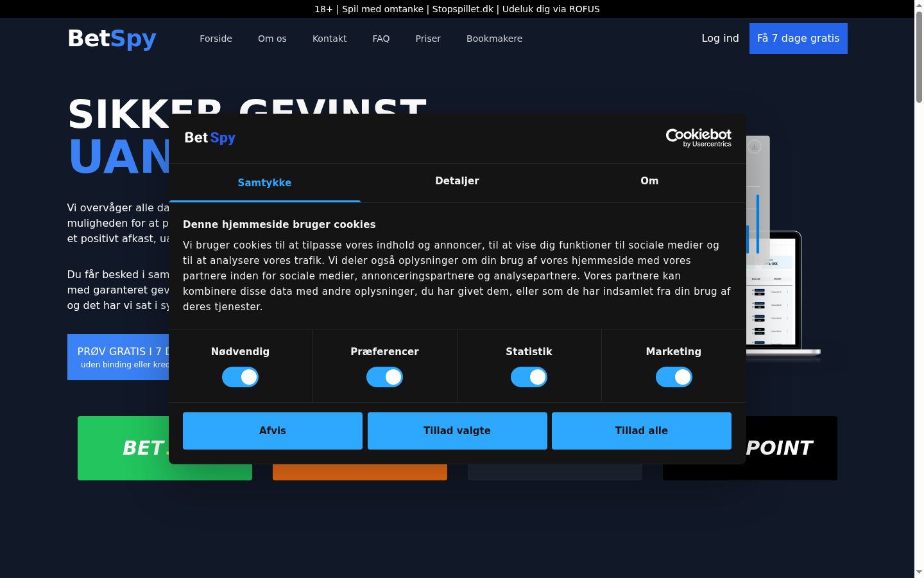The width and height of the screenshot is (924, 578).
Task: Click the scrollbar up arrow
Action: [x=919, y=5]
